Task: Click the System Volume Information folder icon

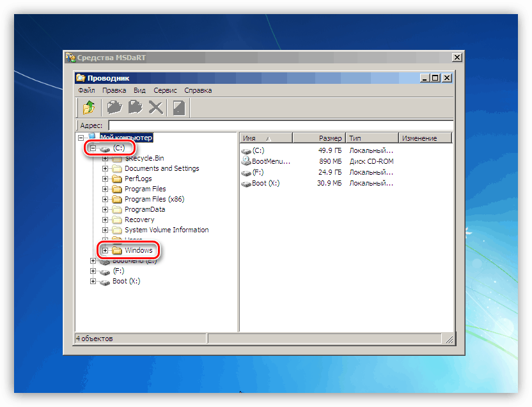Action: [x=117, y=230]
